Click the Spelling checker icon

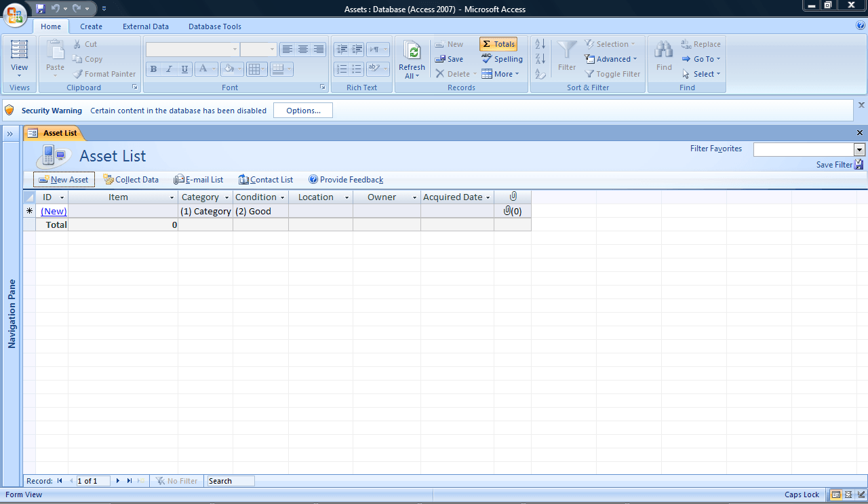tap(486, 59)
